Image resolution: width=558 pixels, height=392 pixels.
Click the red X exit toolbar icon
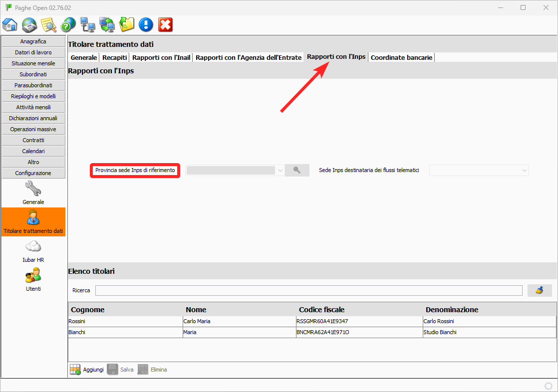click(x=165, y=24)
